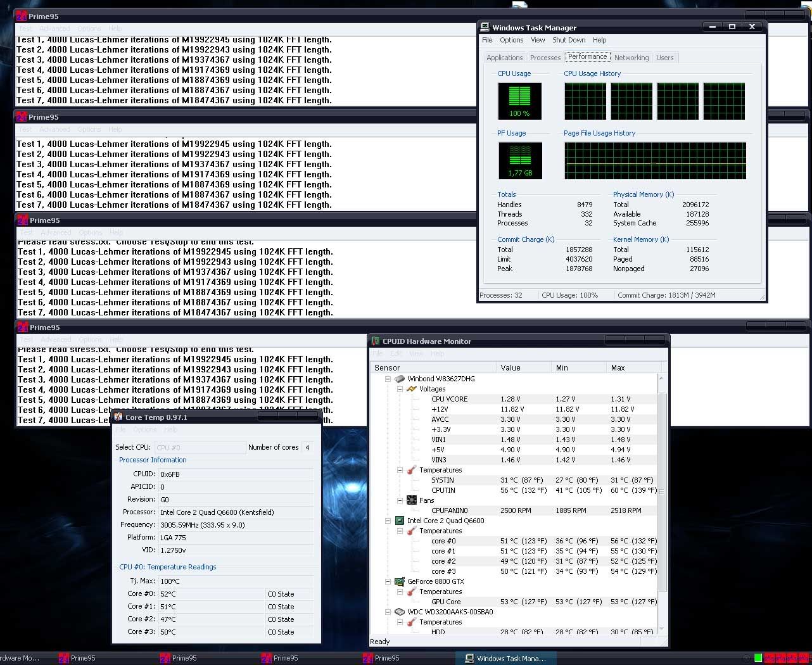Viewport: 812px width, 665px height.
Task: Click the Commit Charge status bar entry
Action: click(666, 295)
